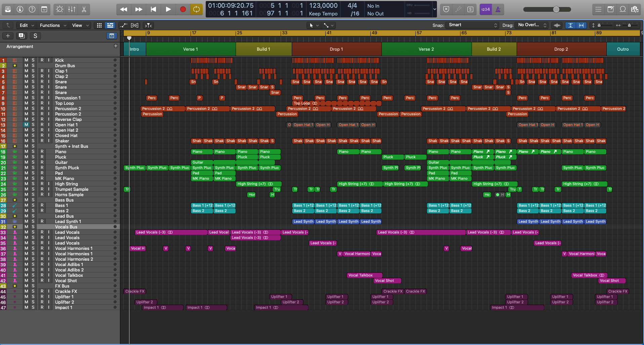Open the Mixer panel
644x345 pixels.
point(72,9)
